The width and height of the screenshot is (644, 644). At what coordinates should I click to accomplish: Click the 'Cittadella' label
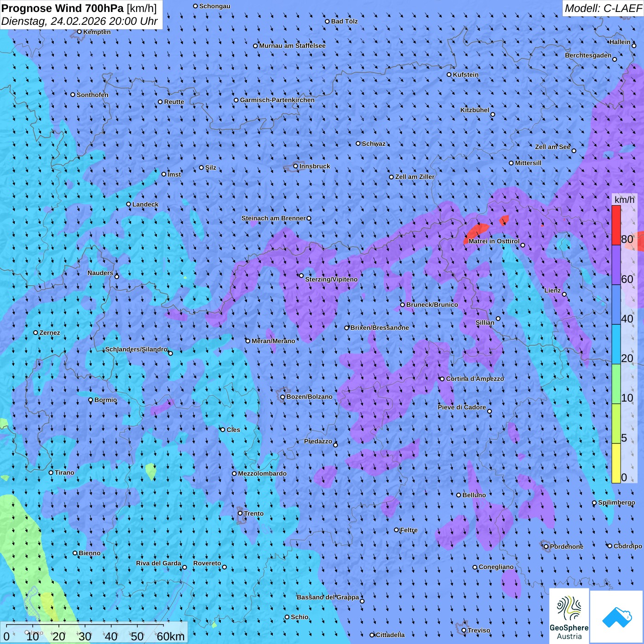(390, 635)
